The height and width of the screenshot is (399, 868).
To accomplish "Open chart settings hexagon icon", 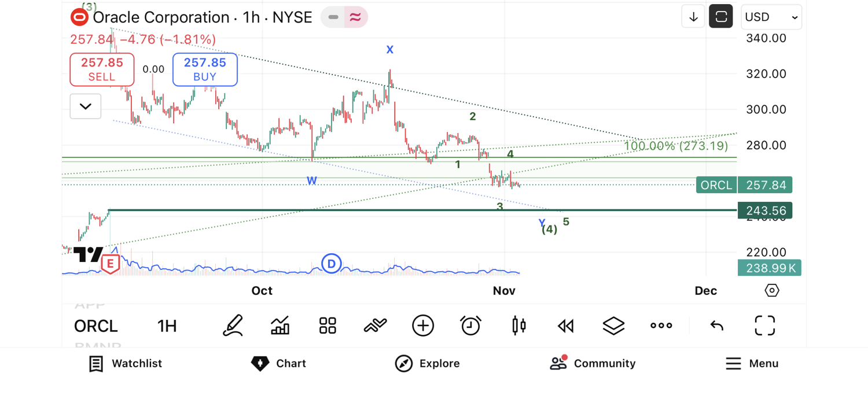I will pos(772,290).
